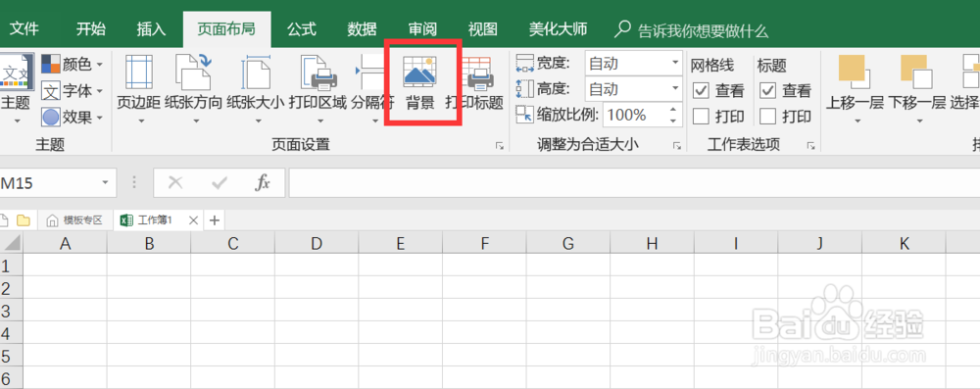Viewport: 980px width, 389px height.
Task: Switch to the 开始 tab
Action: point(91,29)
